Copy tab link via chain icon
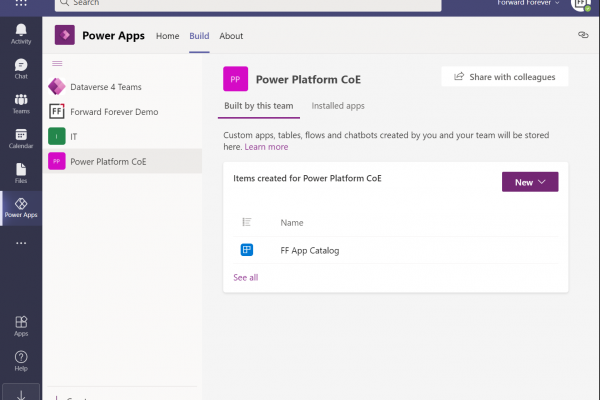 pos(583,35)
